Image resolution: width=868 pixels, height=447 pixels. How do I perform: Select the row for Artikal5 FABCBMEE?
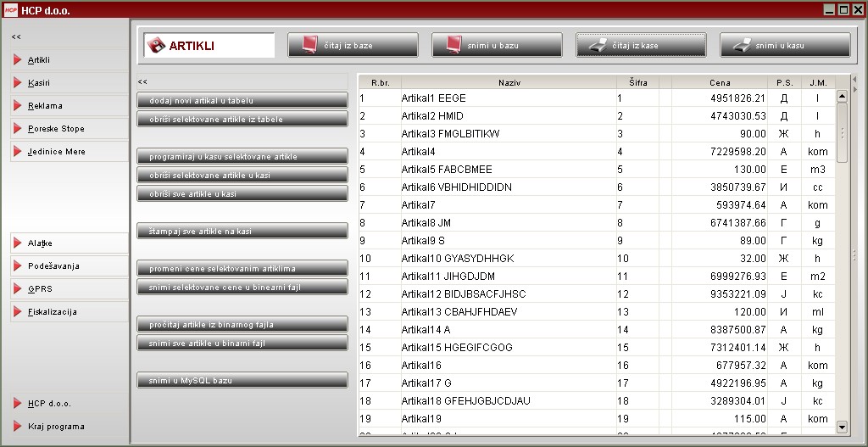pyautogui.click(x=507, y=170)
